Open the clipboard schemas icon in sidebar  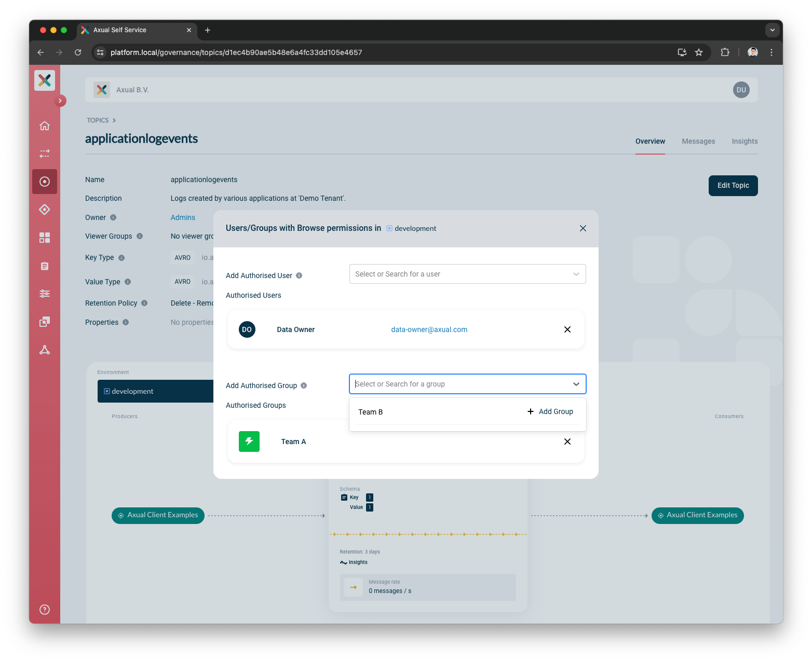pyautogui.click(x=45, y=266)
